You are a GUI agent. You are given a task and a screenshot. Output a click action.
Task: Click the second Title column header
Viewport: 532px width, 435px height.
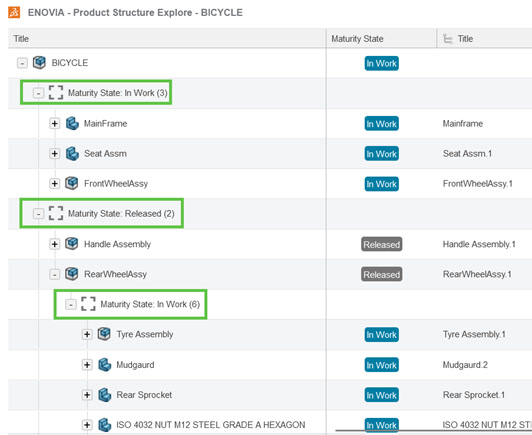click(484, 39)
